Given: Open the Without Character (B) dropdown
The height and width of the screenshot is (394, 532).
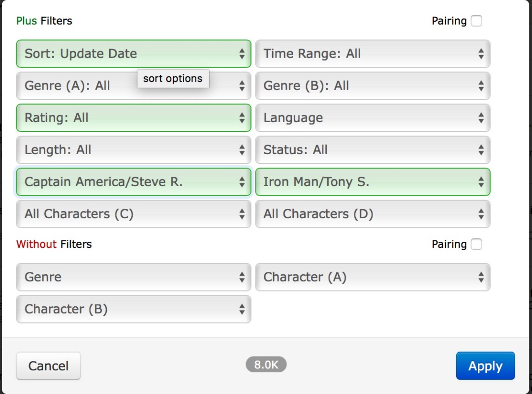Looking at the screenshot, I should (x=133, y=309).
